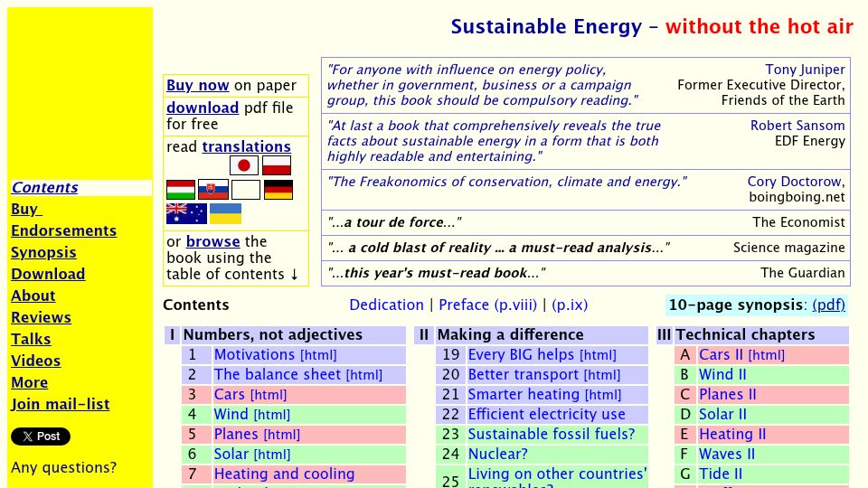Open technical chapter G Tide II

721,474
